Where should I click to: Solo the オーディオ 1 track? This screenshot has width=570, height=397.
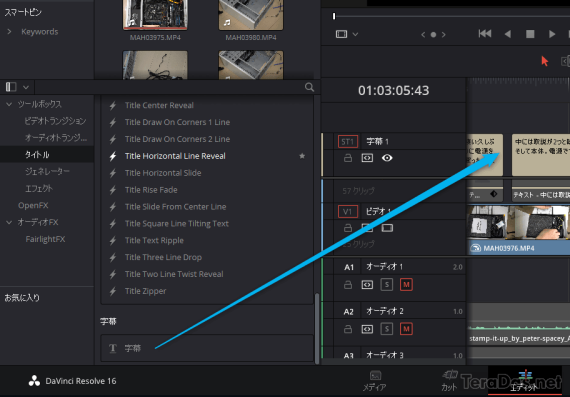387,285
